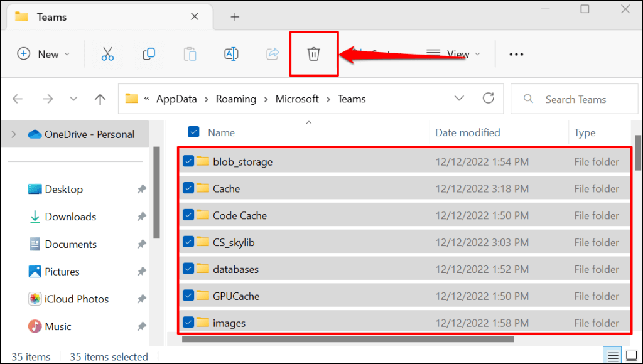Open the three-dot See more menu
Screen dimensions: 643x364
[x=516, y=55]
